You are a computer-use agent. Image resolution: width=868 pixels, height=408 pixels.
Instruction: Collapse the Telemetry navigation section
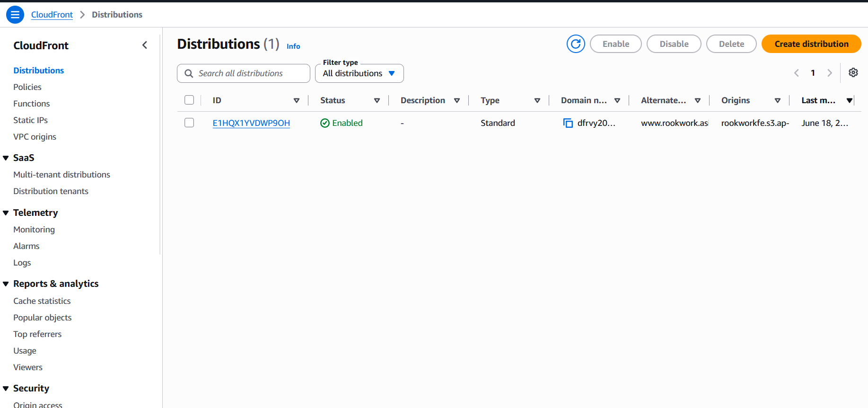6,213
